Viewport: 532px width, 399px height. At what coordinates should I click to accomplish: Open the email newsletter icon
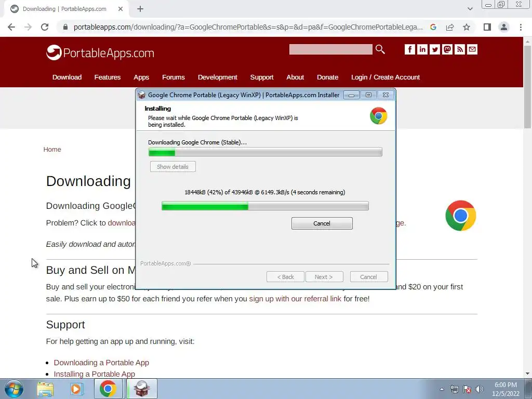pyautogui.click(x=472, y=49)
